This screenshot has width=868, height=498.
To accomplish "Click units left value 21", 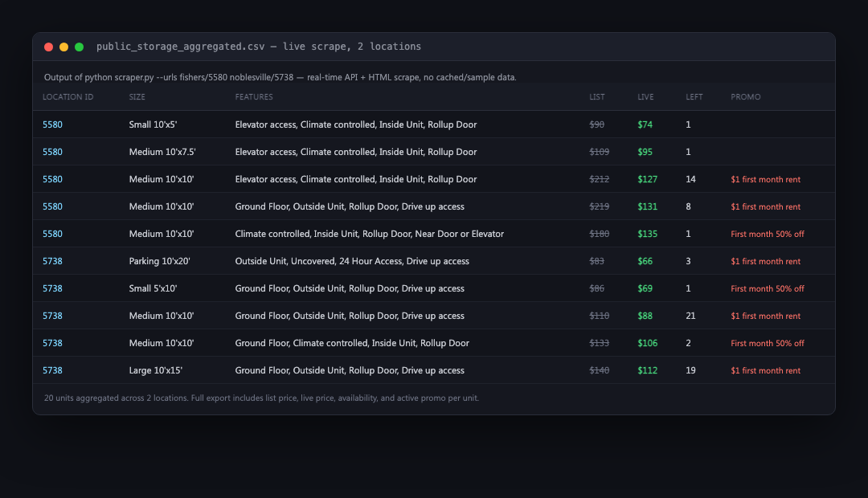I will point(691,316).
